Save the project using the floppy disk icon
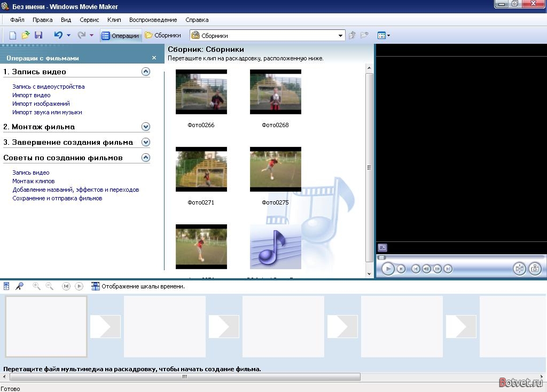547x392 pixels. (38, 35)
